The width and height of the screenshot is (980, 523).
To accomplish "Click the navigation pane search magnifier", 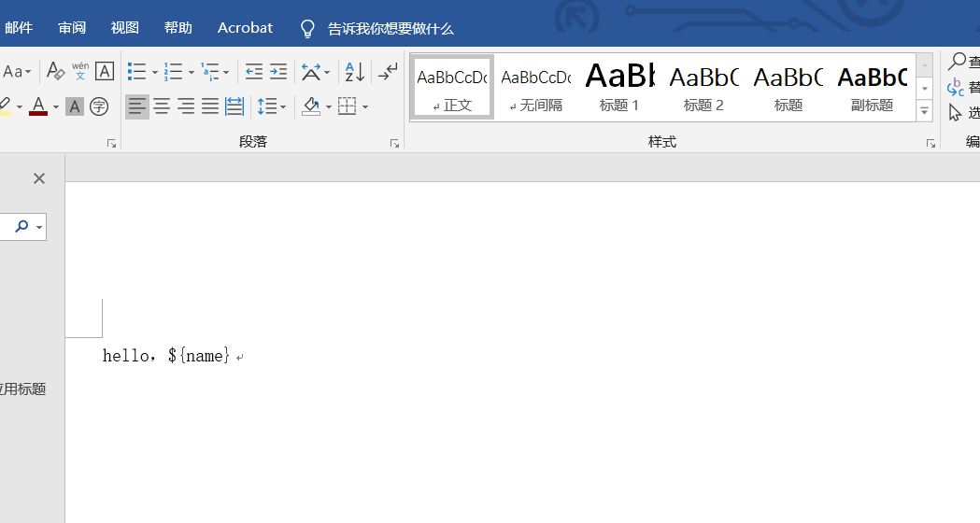I will (x=21, y=226).
